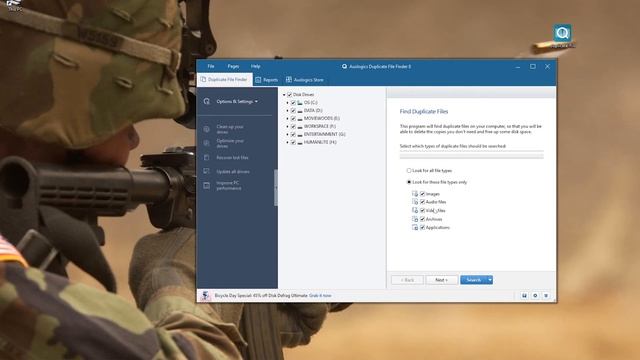Click the status bar icon left of gear
The height and width of the screenshot is (360, 640).
(x=524, y=296)
